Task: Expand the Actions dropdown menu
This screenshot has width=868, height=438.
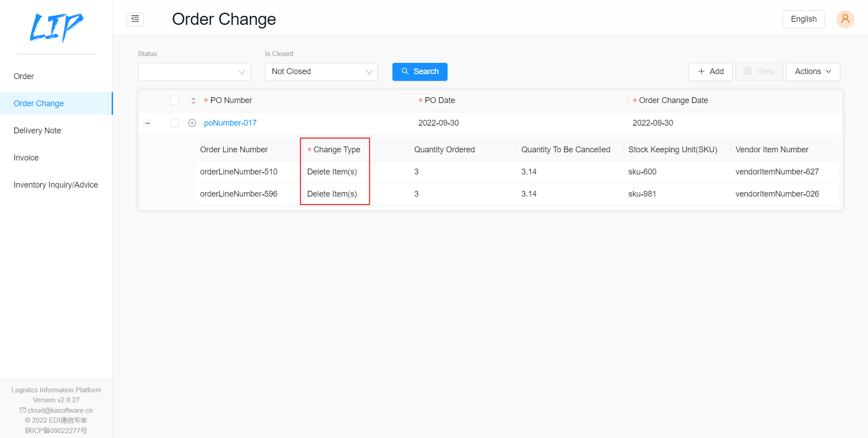Action: [x=813, y=72]
